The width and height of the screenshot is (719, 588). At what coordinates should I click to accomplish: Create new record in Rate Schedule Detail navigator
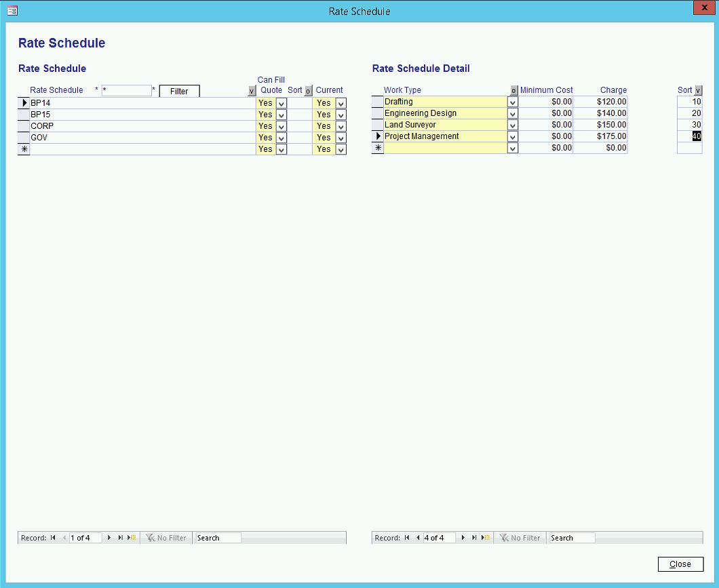point(486,538)
